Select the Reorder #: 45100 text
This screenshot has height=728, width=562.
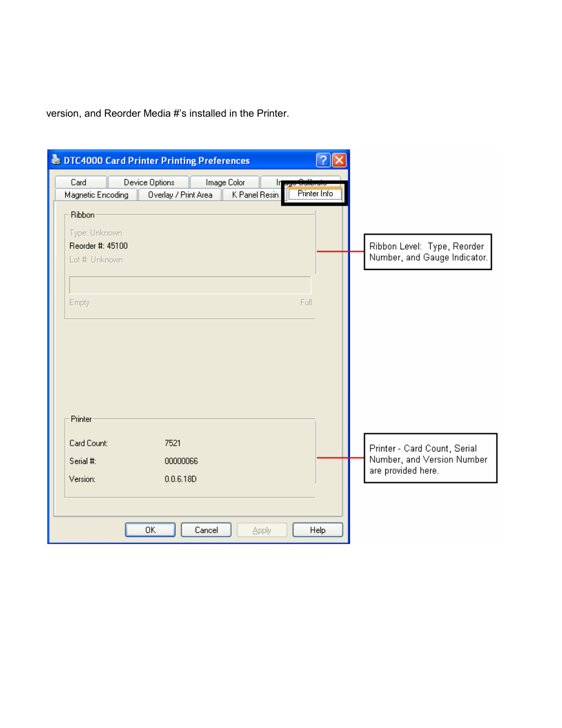pos(98,246)
